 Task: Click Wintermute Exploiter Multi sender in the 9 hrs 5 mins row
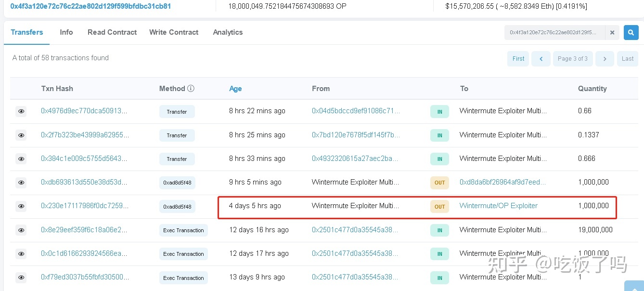(356, 182)
